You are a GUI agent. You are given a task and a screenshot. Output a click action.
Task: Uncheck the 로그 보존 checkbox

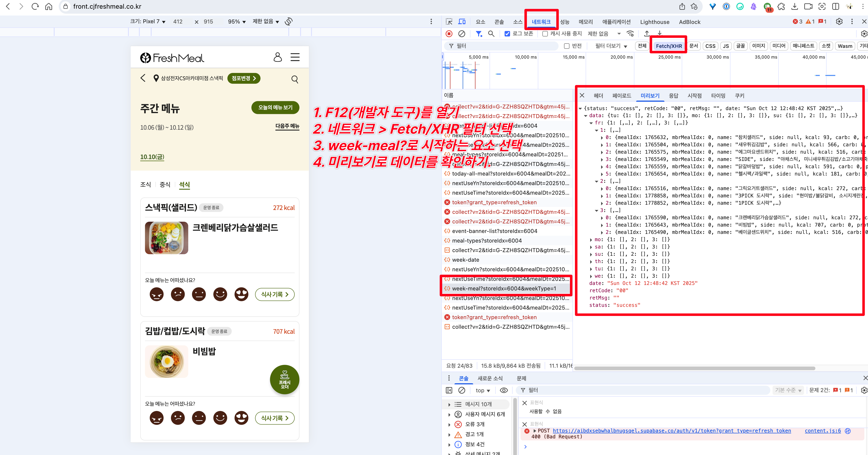[507, 34]
